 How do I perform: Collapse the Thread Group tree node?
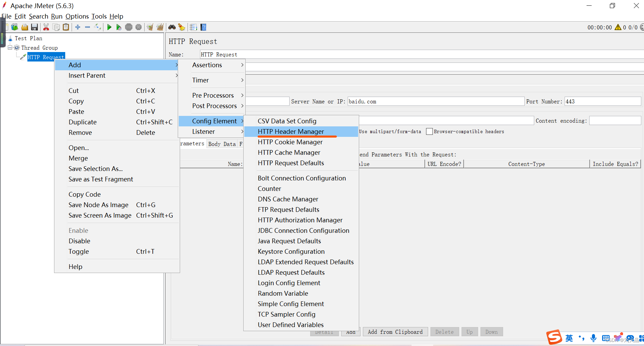(x=10, y=48)
